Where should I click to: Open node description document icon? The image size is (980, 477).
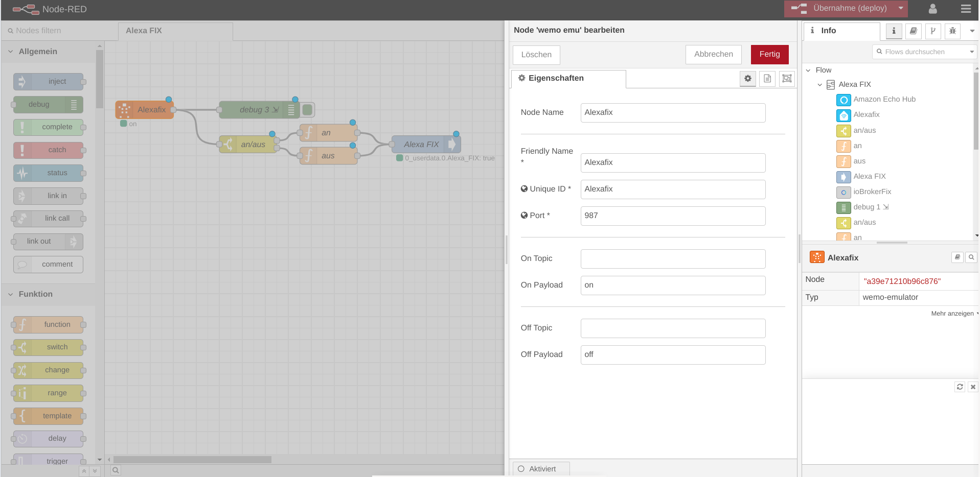pyautogui.click(x=767, y=79)
